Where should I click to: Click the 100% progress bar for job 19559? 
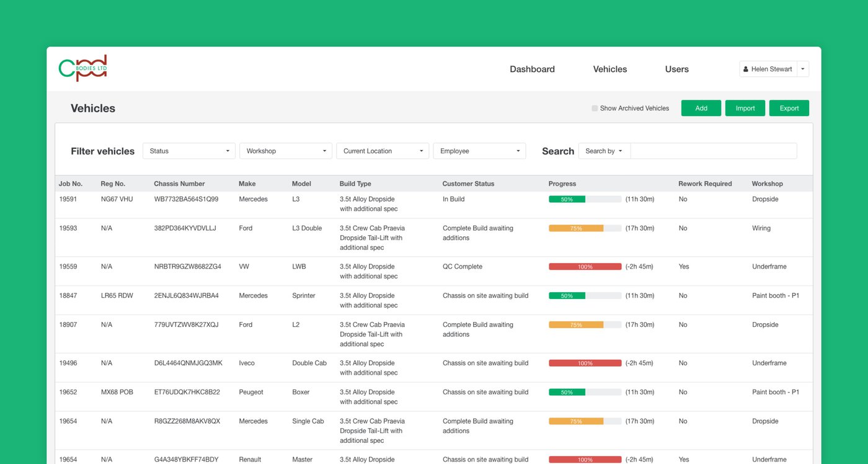pyautogui.click(x=584, y=266)
